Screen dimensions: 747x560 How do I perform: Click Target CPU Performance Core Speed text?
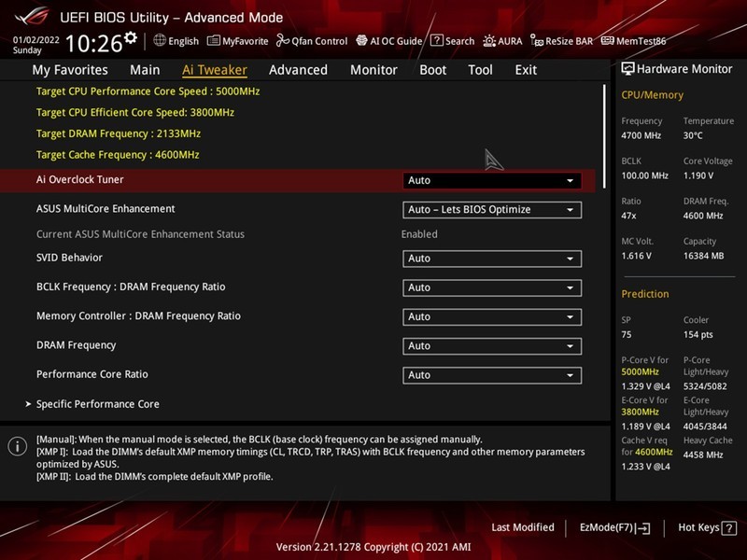[x=148, y=91]
